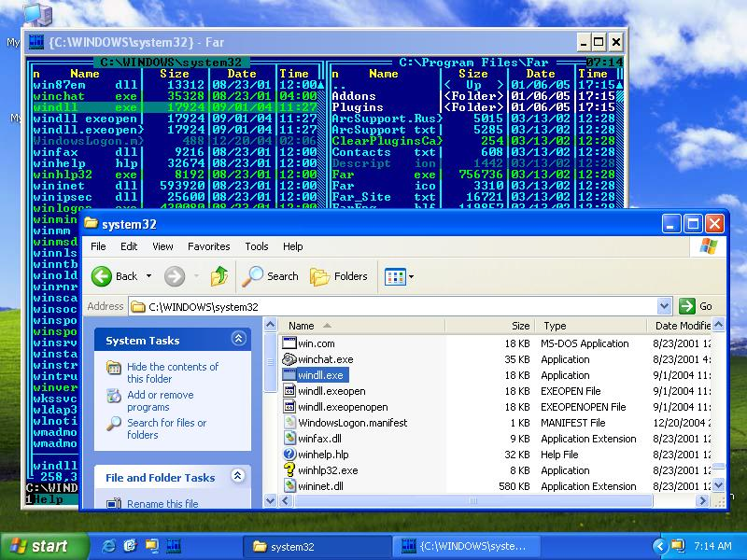Viewport: 747px width, 560px height.
Task: Open the Views icon in toolbar
Action: click(395, 276)
